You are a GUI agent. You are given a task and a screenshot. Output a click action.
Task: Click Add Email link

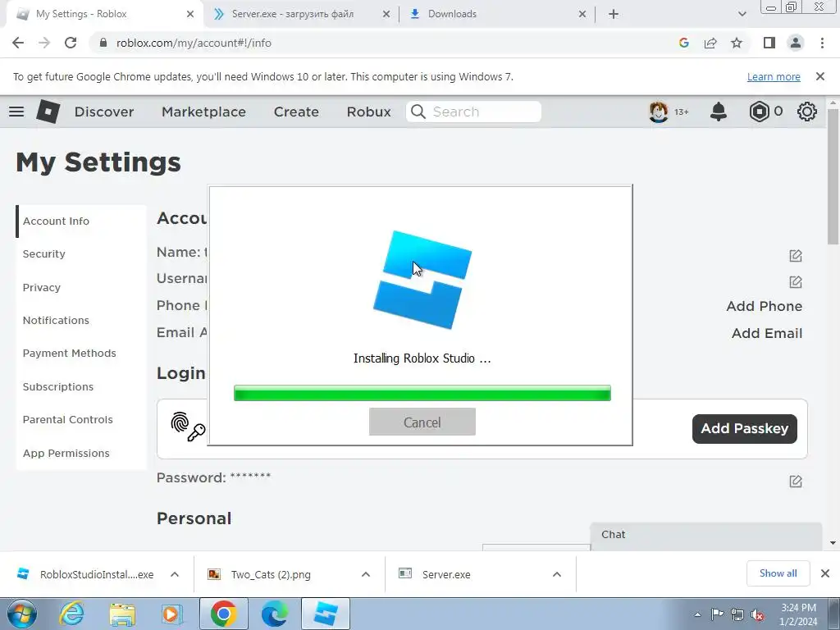point(767,333)
